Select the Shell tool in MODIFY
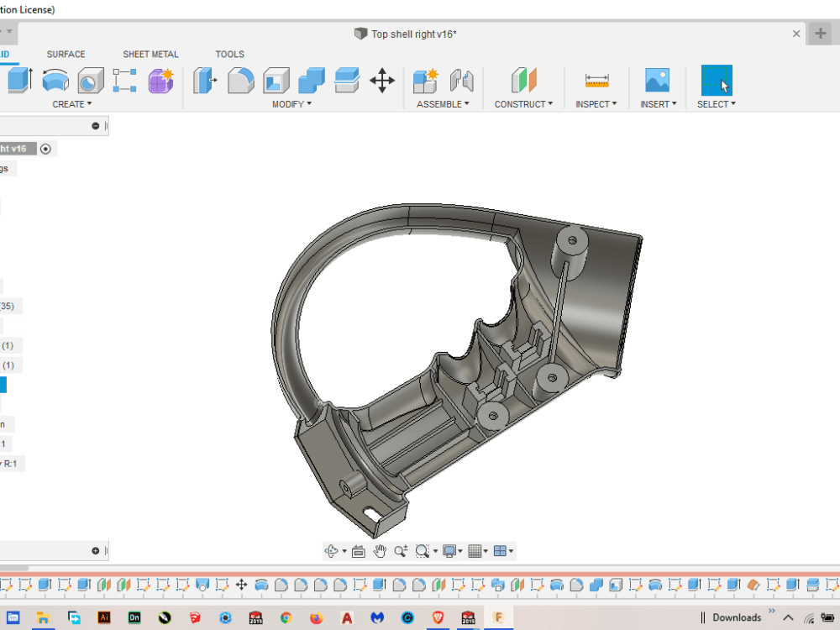This screenshot has width=840, height=630. coord(276,81)
